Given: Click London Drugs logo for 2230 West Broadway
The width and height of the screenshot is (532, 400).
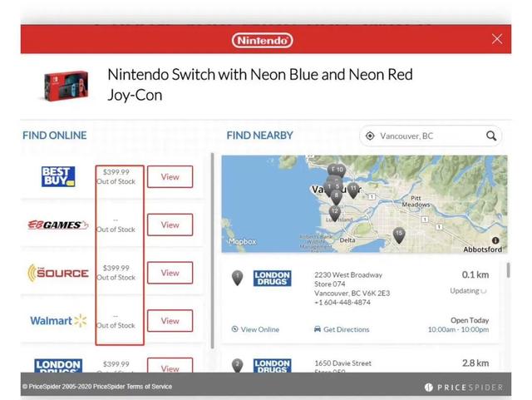Looking at the screenshot, I should tap(272, 278).
